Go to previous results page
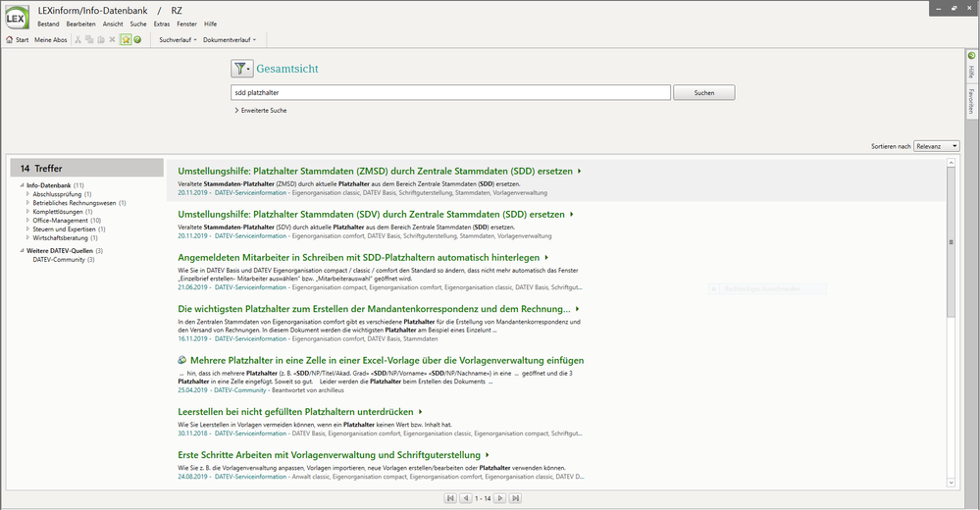This screenshot has height=510, width=980. click(x=466, y=498)
